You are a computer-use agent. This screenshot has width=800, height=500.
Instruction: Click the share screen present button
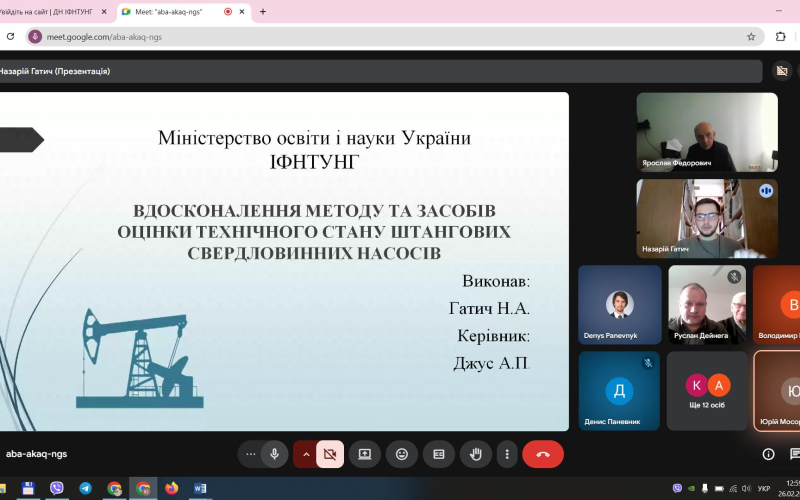[x=365, y=454]
